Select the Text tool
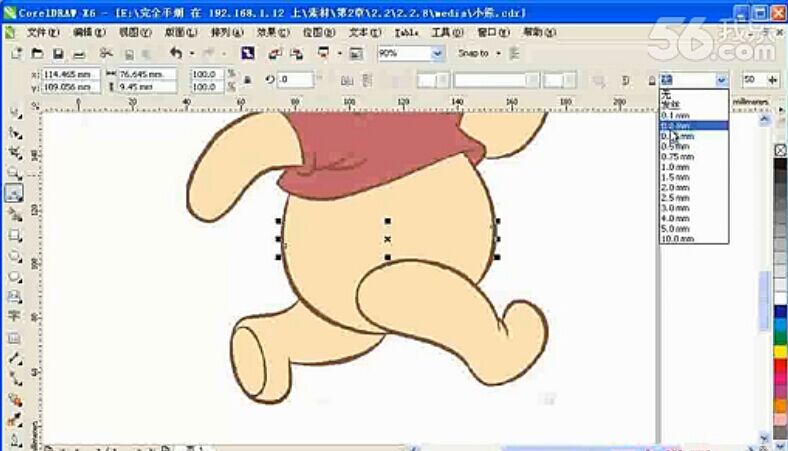788x451 pixels. [x=14, y=316]
